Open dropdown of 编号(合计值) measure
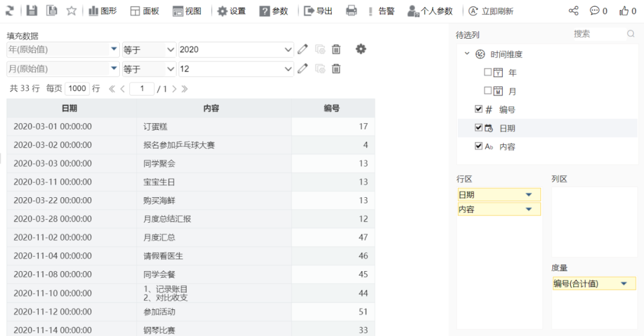This screenshot has height=336, width=644. (x=624, y=284)
